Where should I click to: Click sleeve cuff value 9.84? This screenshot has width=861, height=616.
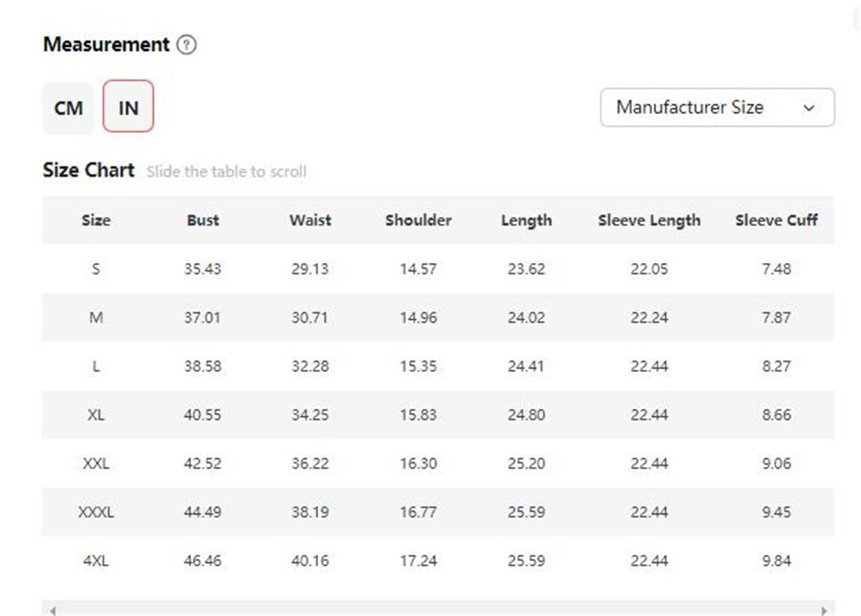pos(776,560)
